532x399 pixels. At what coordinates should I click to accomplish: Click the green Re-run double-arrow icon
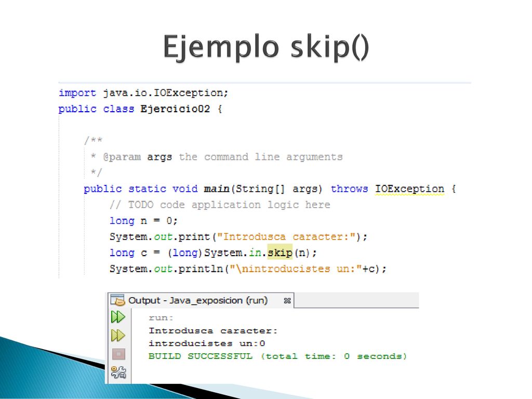click(x=118, y=317)
